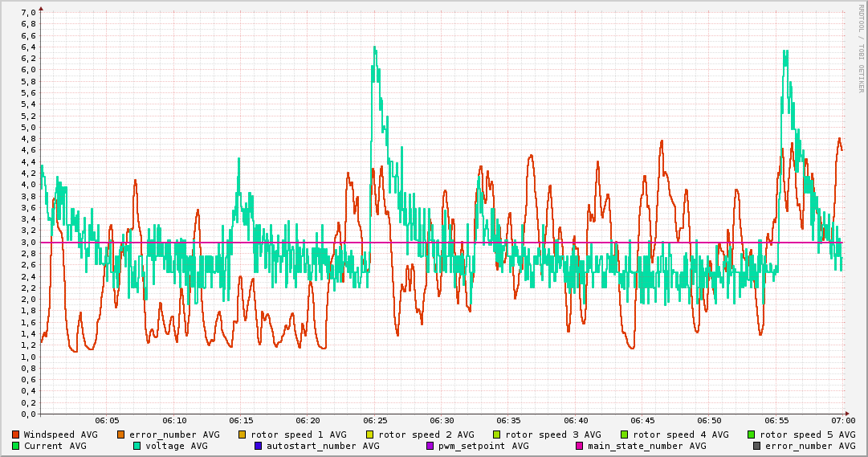Click the 06:25 time axis label
The height and width of the screenshot is (457, 868).
pyautogui.click(x=375, y=420)
